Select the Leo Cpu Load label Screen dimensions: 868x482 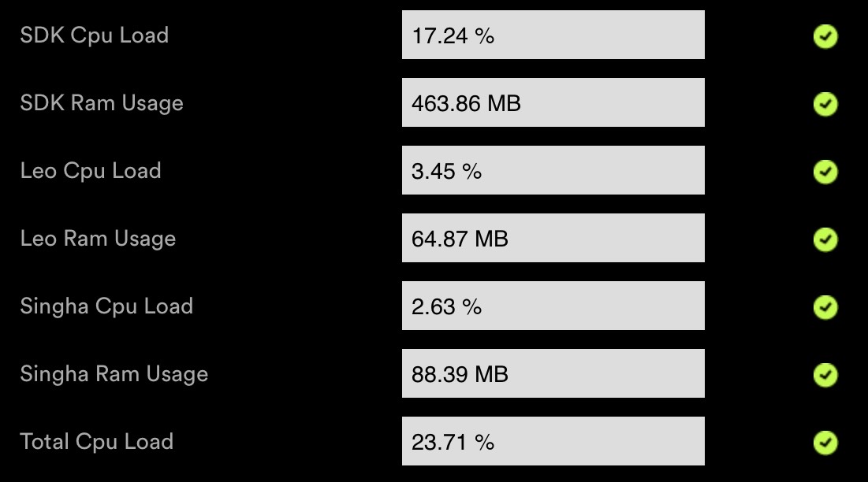tap(91, 171)
